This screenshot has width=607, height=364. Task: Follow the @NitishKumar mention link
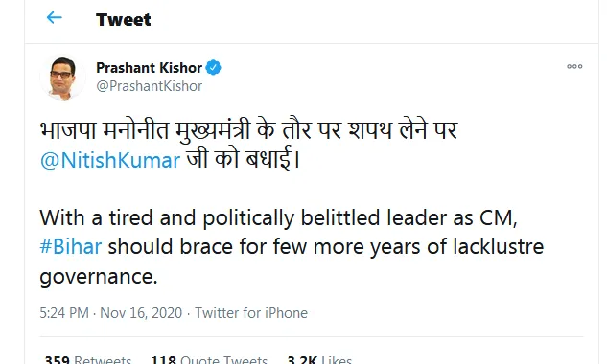pos(110,160)
